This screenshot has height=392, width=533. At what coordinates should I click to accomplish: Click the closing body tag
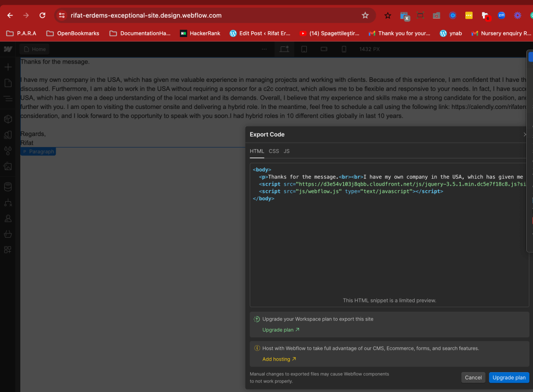264,199
